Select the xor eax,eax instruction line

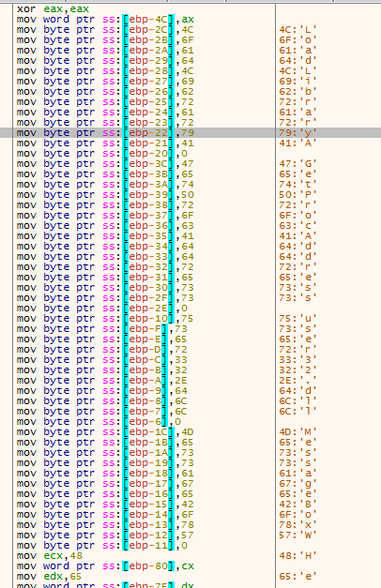pos(53,9)
